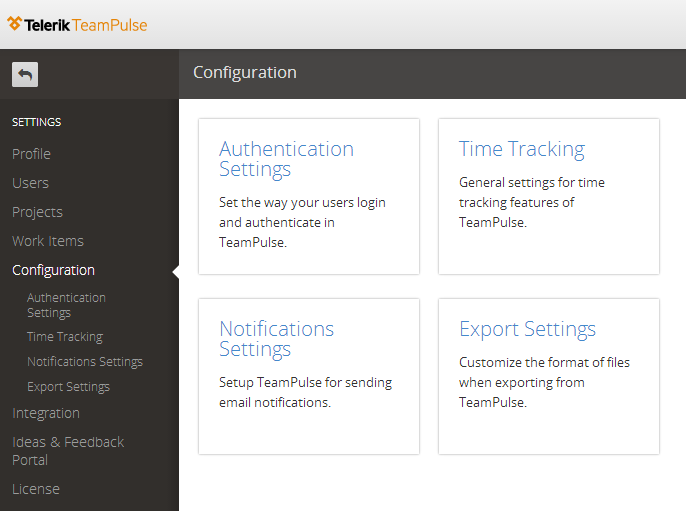This screenshot has width=686, height=511.
Task: Click 'Customize the format of files' description
Action: click(544, 382)
